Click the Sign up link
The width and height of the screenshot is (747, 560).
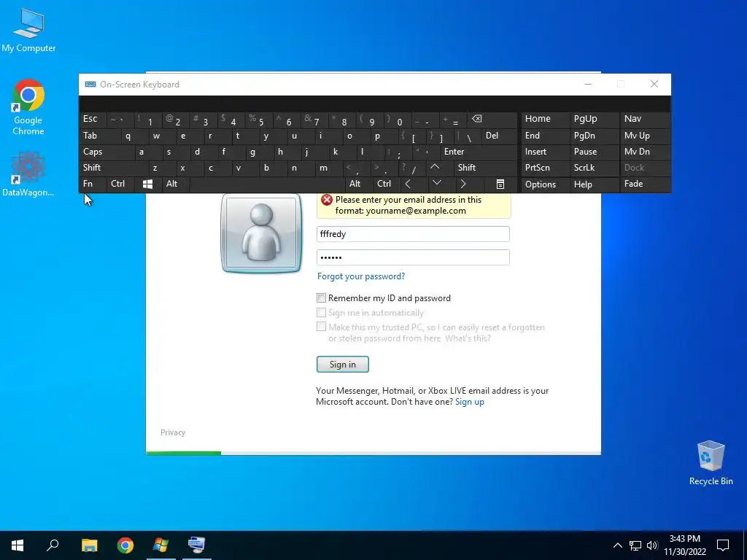[469, 402]
